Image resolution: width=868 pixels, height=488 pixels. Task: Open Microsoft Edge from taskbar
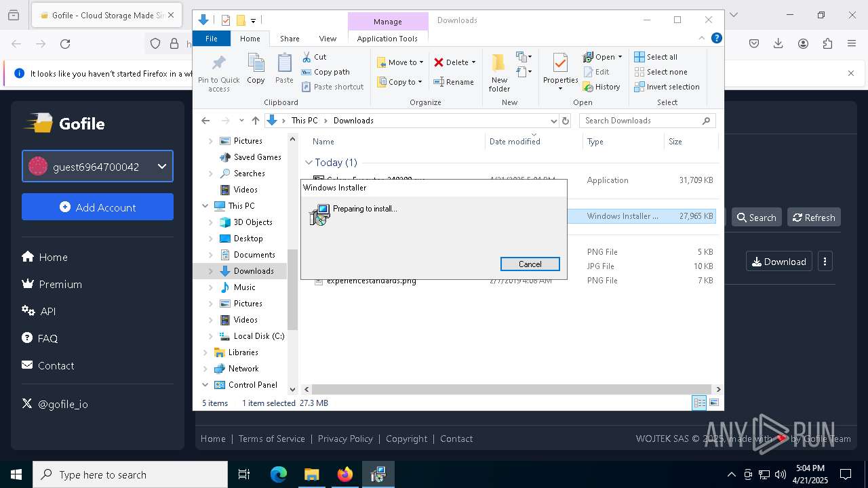click(279, 474)
